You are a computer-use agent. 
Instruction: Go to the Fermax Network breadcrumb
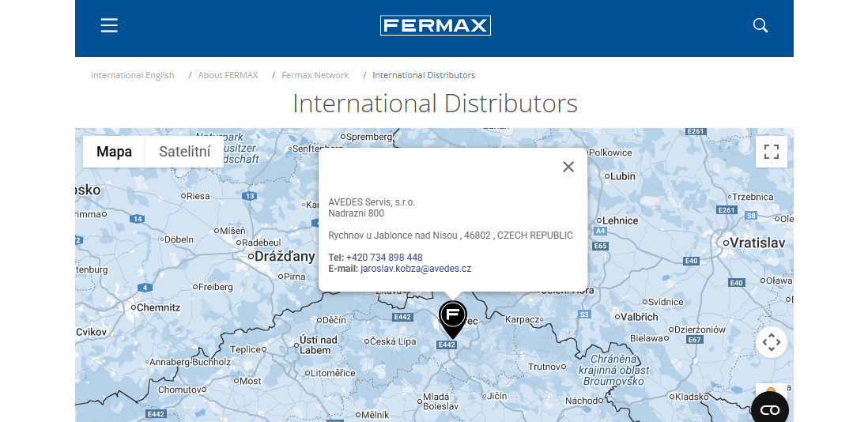coord(315,75)
